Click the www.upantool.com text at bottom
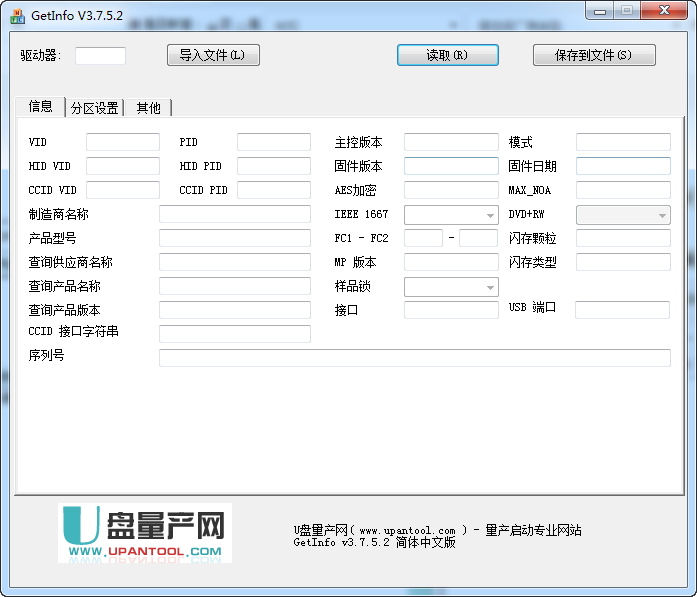 (x=407, y=531)
